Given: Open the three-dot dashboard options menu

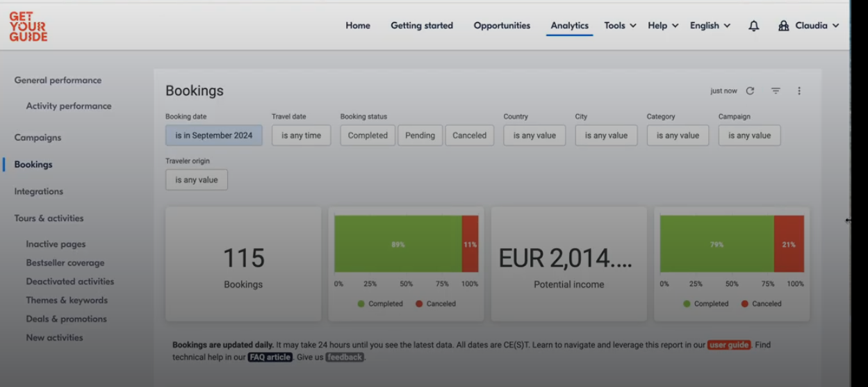Looking at the screenshot, I should pos(799,91).
